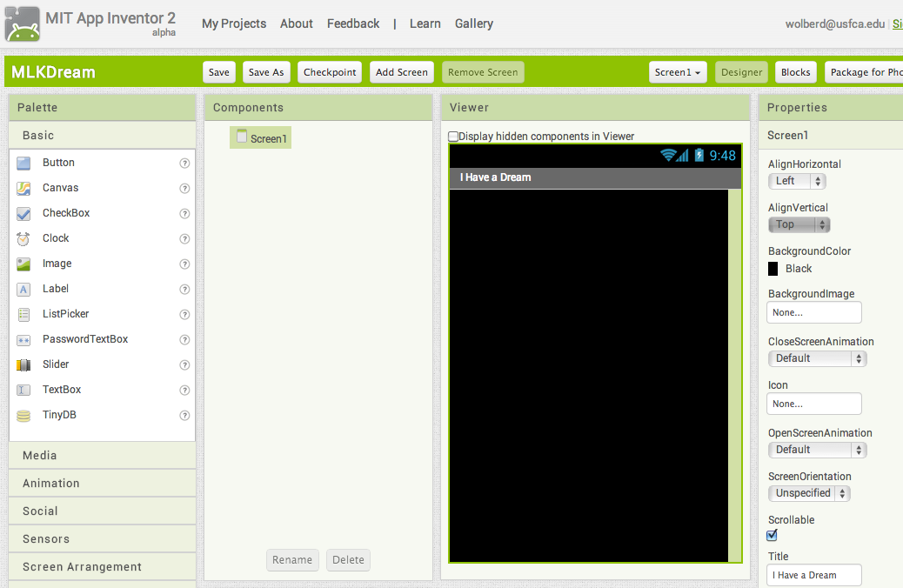Screen dimensions: 903x588
Task: Click the Image component icon
Action: 23,264
